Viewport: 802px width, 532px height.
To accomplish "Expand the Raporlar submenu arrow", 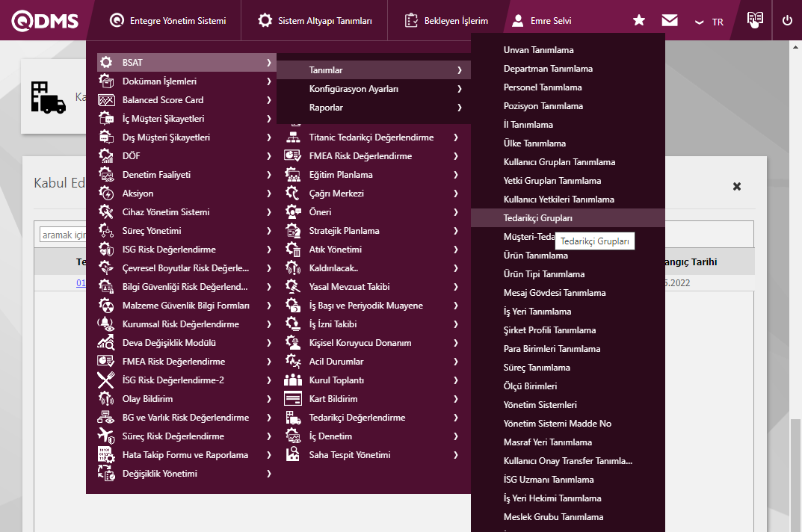I will (x=459, y=108).
